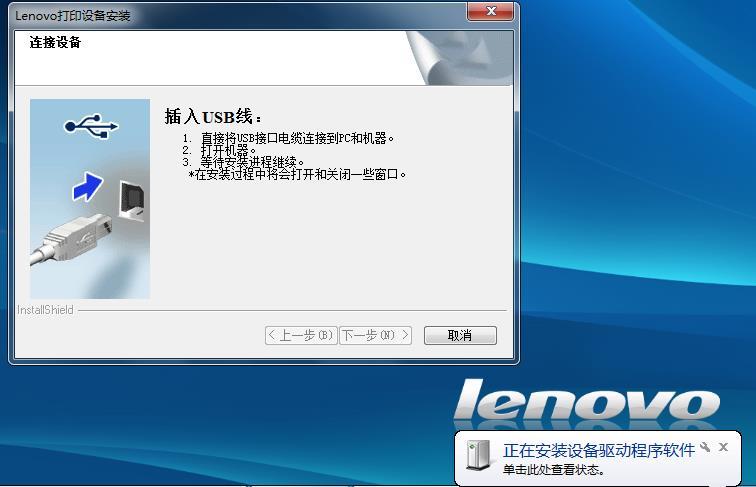Click the page-curl graphic in dialog header
The width and height of the screenshot is (756, 487).
pos(459,58)
